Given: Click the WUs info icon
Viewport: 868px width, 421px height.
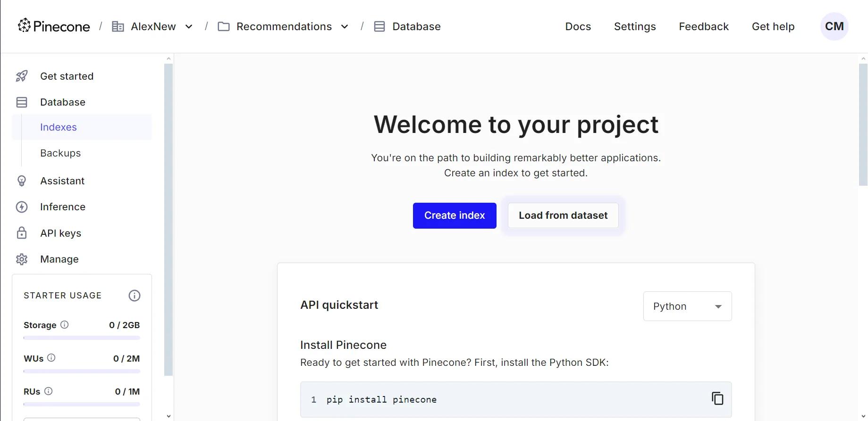Looking at the screenshot, I should tap(51, 358).
